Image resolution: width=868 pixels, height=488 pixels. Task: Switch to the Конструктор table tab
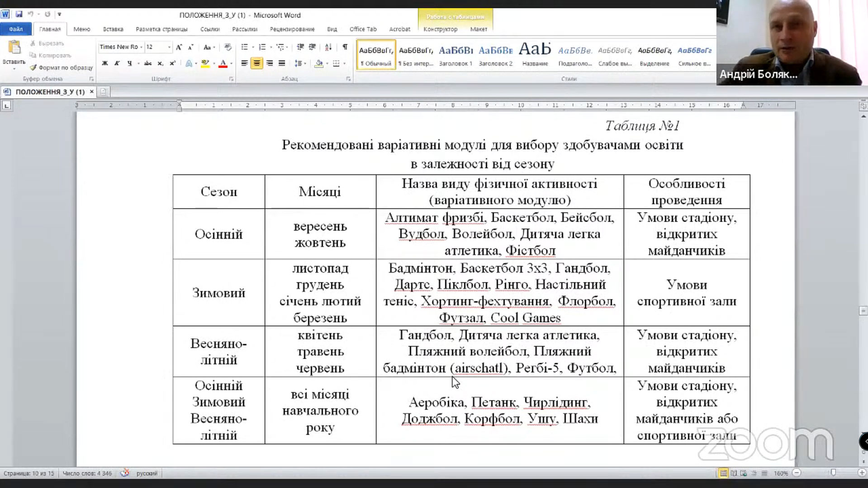tap(440, 29)
